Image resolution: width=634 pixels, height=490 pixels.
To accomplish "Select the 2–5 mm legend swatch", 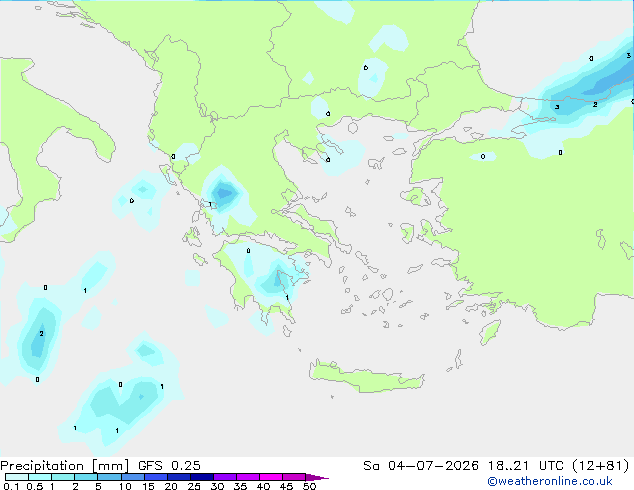I will coord(86,477).
